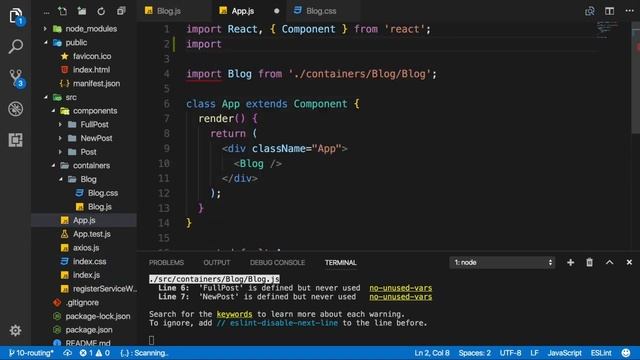Open manifest.json in explorer
Image resolution: width=640 pixels, height=360 pixels.
click(x=84, y=83)
